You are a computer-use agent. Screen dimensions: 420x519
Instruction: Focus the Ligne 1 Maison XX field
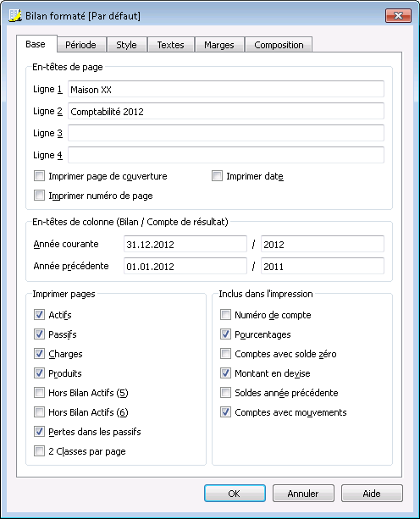click(226, 89)
